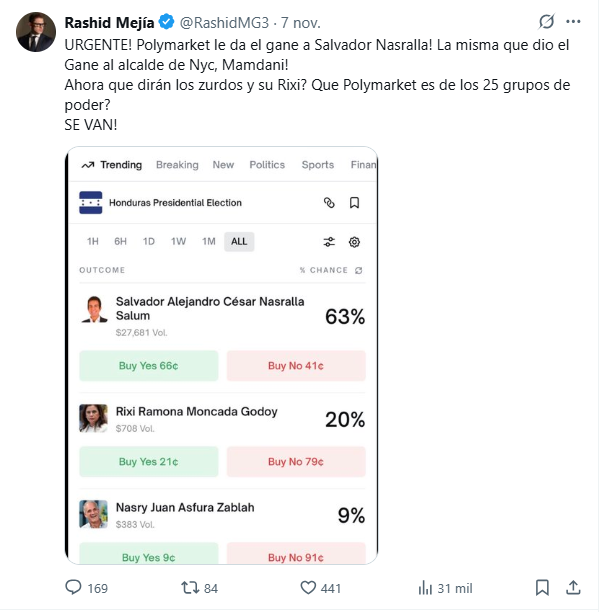Image resolution: width=601 pixels, height=612 pixels.
Task: Click Buy No 79¢ for Rixi Moncada
Action: 296,462
